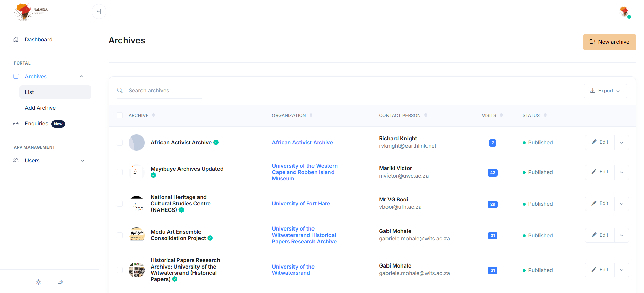Click the search magnifier icon
The width and height of the screenshot is (644, 293).
click(120, 90)
